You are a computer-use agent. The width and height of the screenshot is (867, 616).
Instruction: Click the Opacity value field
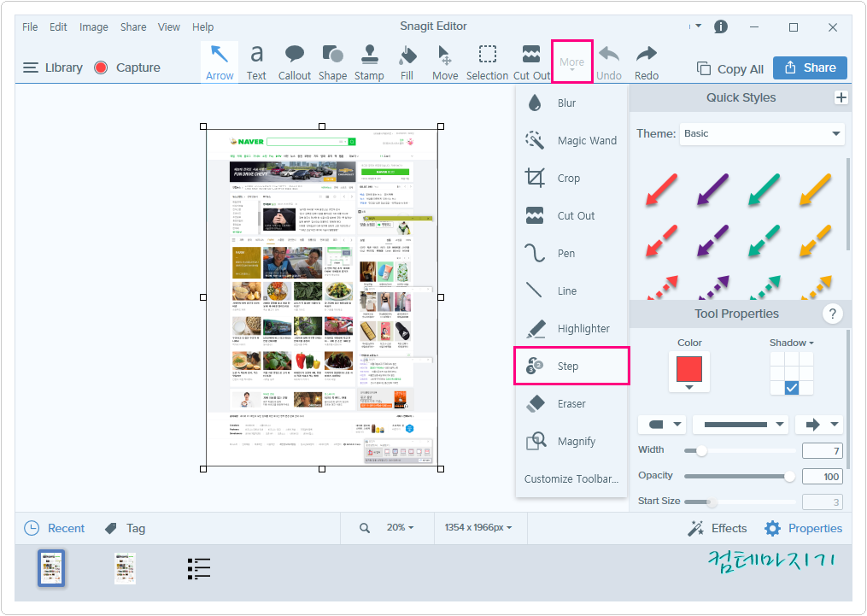pos(823,476)
